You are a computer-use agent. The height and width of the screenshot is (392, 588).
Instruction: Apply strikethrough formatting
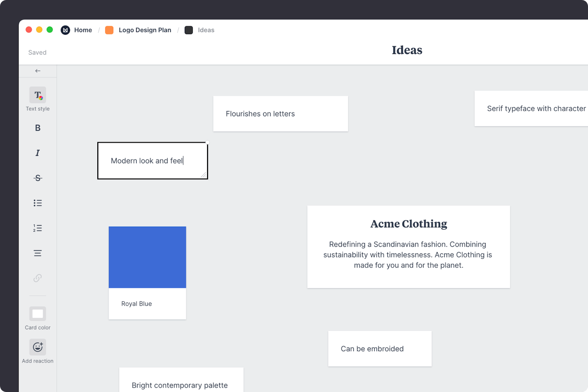click(x=38, y=178)
